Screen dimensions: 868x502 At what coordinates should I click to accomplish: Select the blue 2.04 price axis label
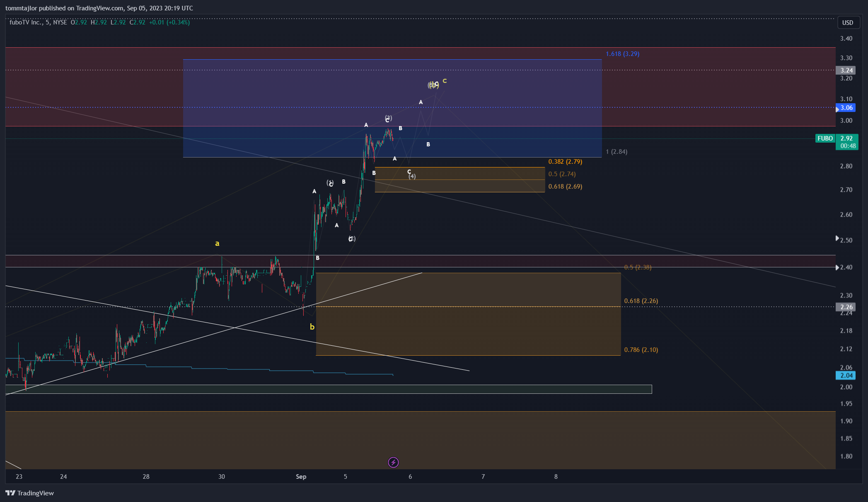click(x=846, y=376)
